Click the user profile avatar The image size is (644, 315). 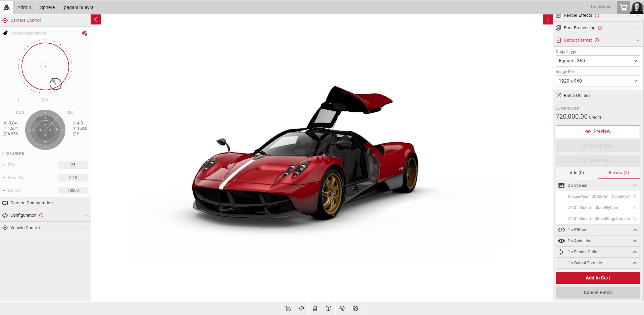coord(637,7)
